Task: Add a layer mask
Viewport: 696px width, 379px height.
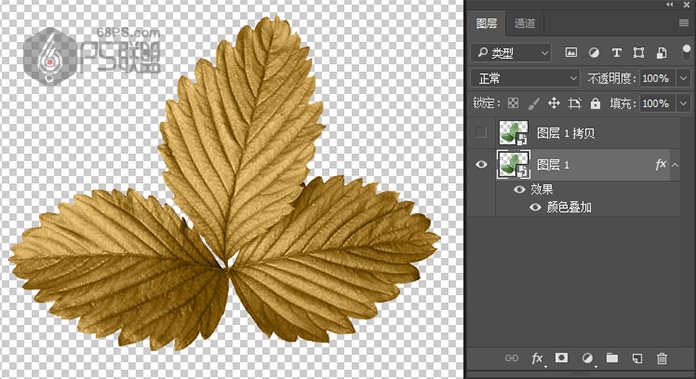Action: pyautogui.click(x=562, y=358)
